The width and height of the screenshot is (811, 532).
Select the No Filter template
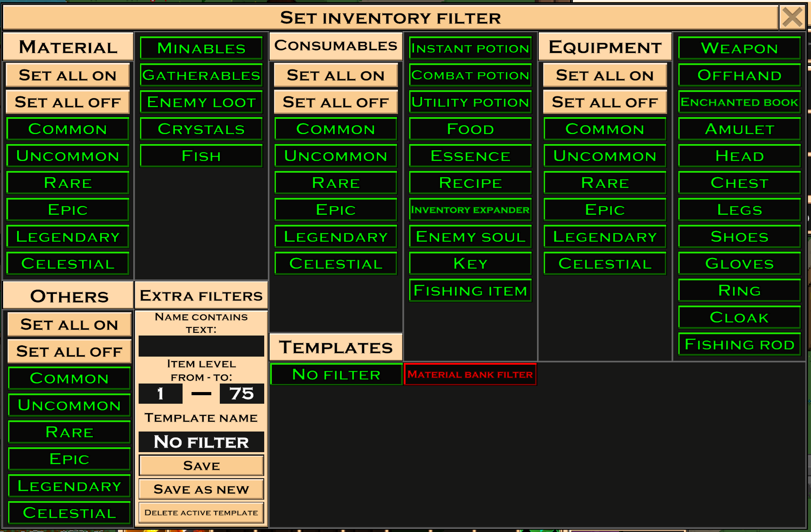pyautogui.click(x=336, y=374)
